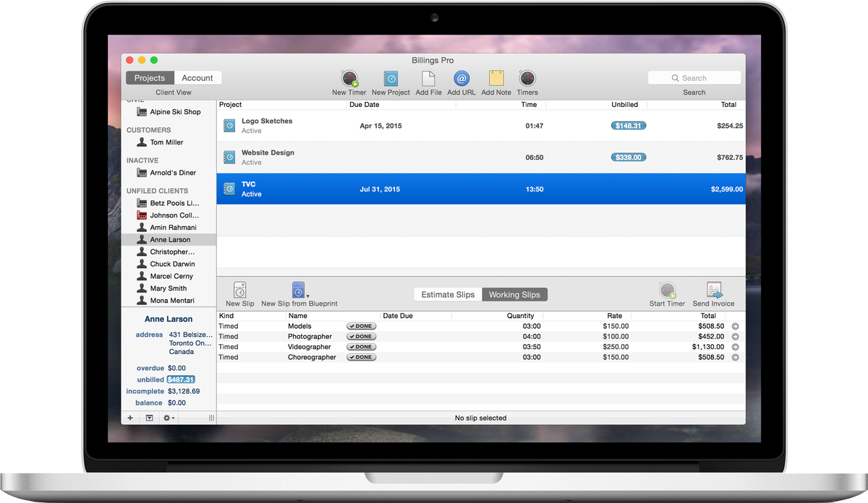Click the sidebar resize handle in the footer
868x503 pixels.
[x=211, y=418]
